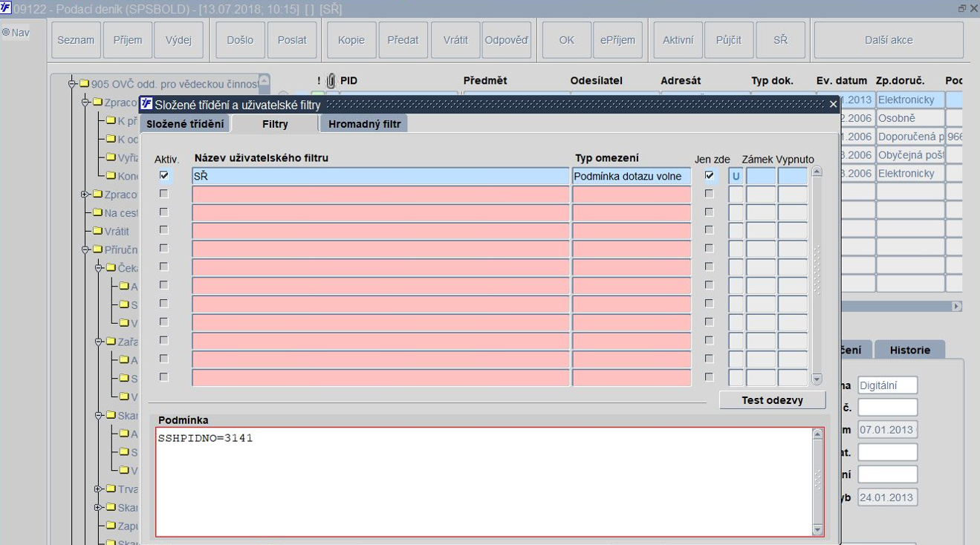The image size is (980, 545).
Task: Click the U lock field for filter SŘ
Action: click(736, 176)
